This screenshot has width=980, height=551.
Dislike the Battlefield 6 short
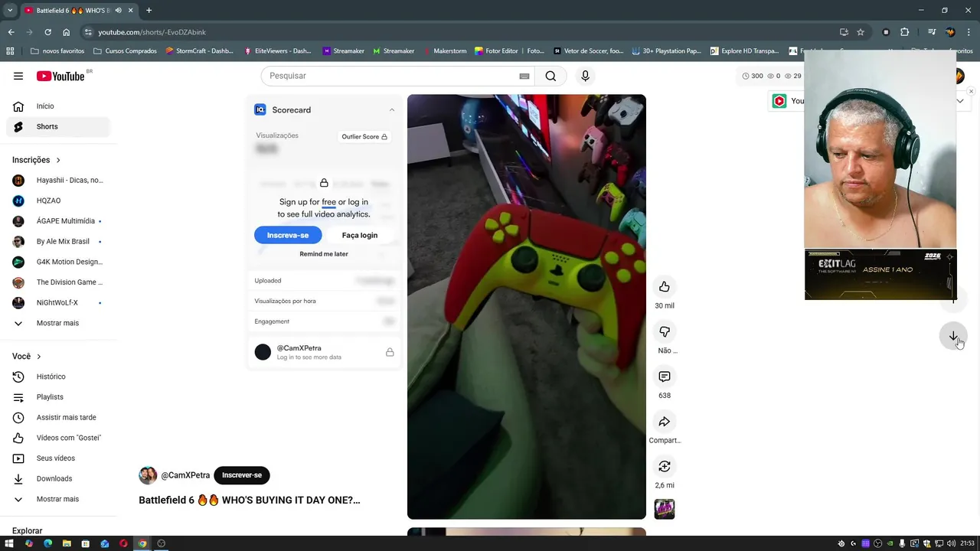[x=664, y=331]
